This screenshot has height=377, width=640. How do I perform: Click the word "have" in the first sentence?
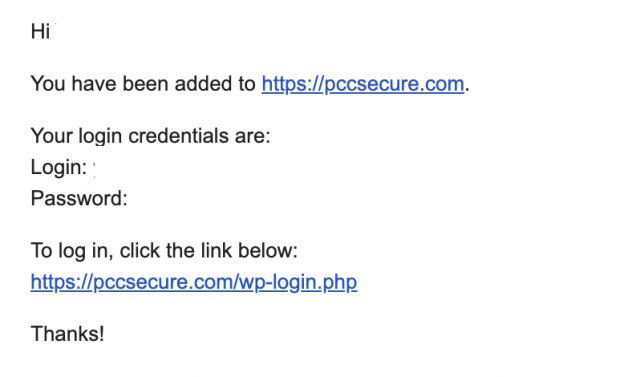[94, 84]
